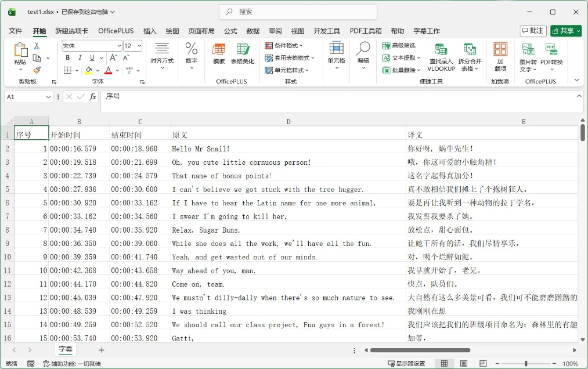This screenshot has height=369, width=588.
Task: Select the 字幕 sheet tab
Action: point(66,349)
